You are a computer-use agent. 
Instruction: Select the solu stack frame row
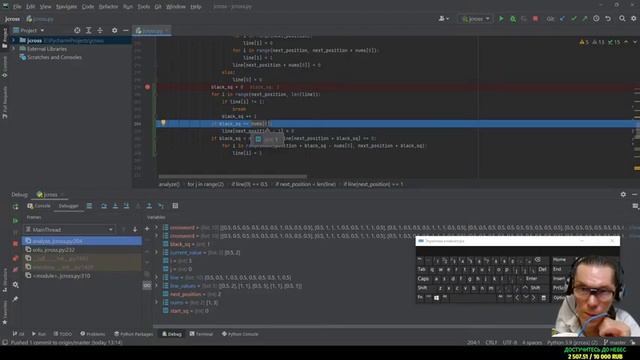82,250
